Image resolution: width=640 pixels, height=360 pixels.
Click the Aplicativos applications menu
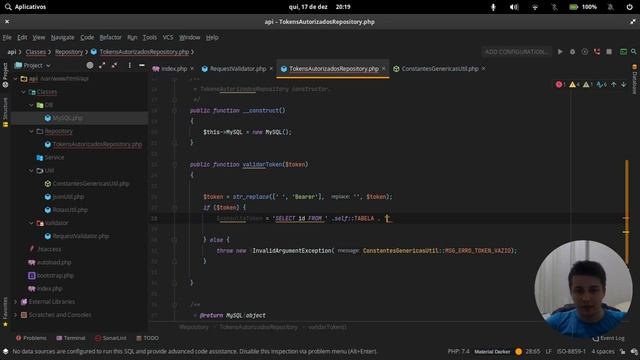tap(26, 7)
